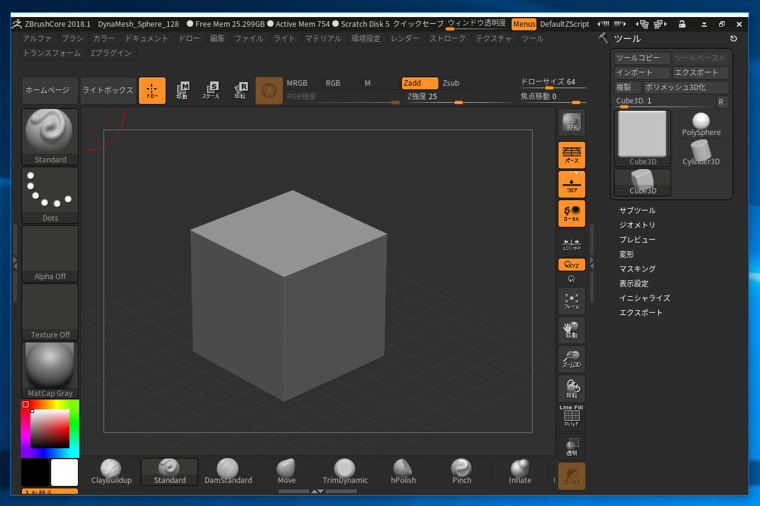Select the Cylinder3D tool thumbnail
The height and width of the screenshot is (506, 760).
pyautogui.click(x=701, y=153)
